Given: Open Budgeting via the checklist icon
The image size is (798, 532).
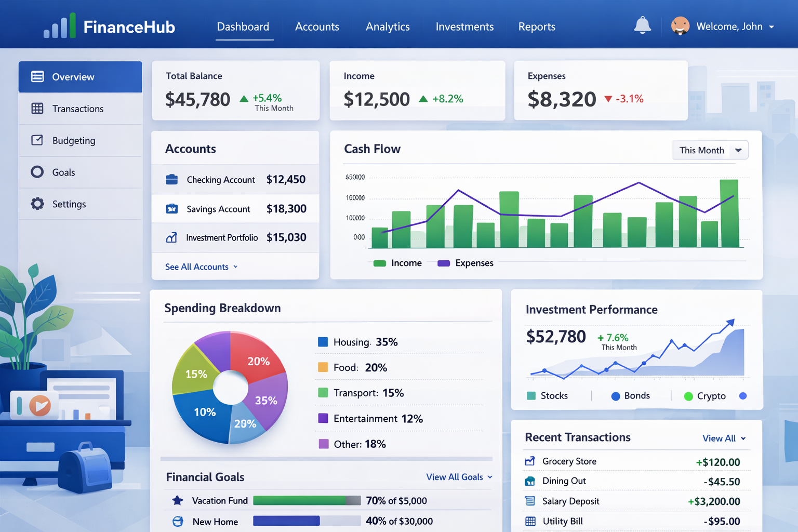Looking at the screenshot, I should [x=37, y=140].
